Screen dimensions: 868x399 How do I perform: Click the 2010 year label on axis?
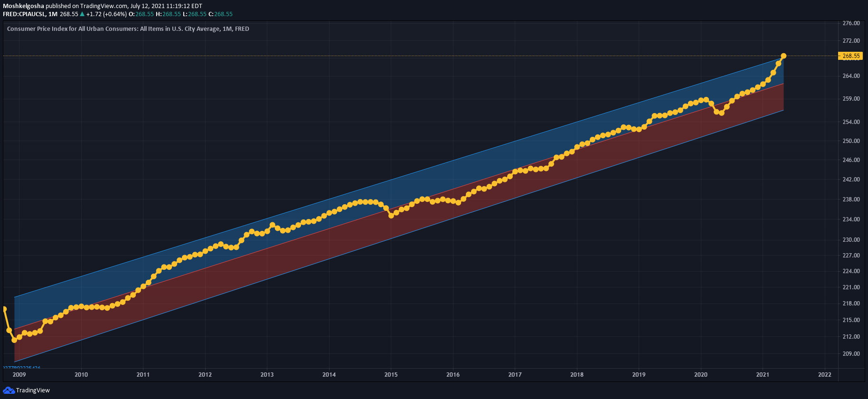pyautogui.click(x=81, y=375)
